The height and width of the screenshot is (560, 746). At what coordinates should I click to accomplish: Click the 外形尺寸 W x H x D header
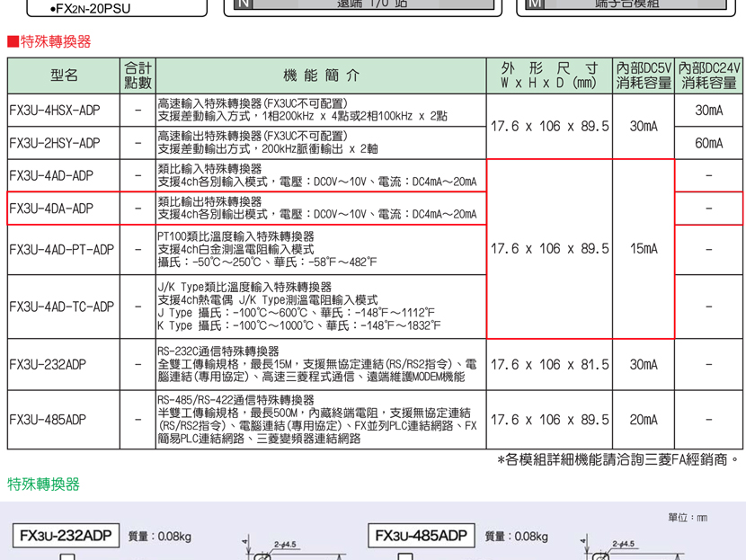pos(549,76)
